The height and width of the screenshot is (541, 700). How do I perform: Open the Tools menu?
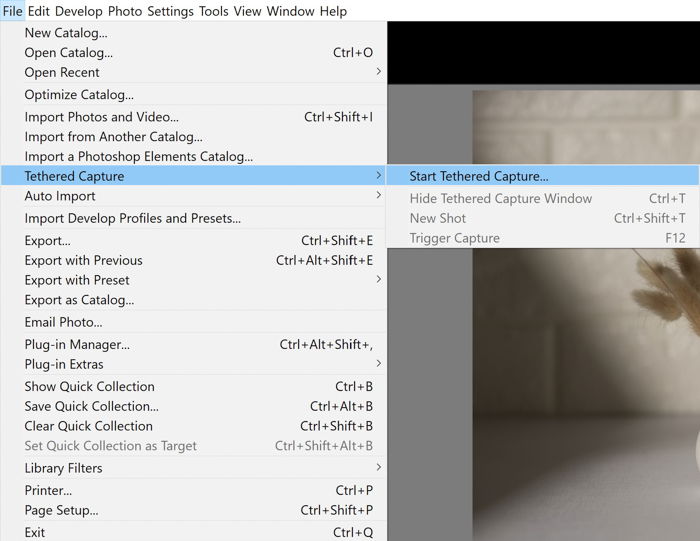214,11
